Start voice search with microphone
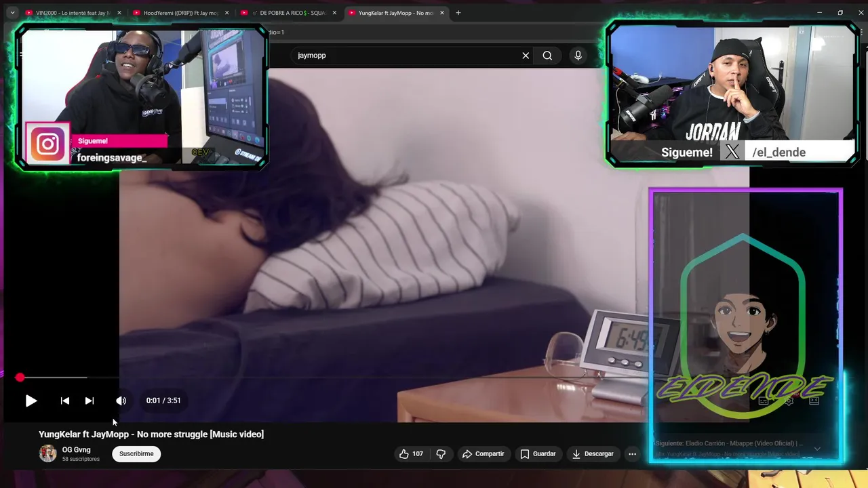 point(578,56)
